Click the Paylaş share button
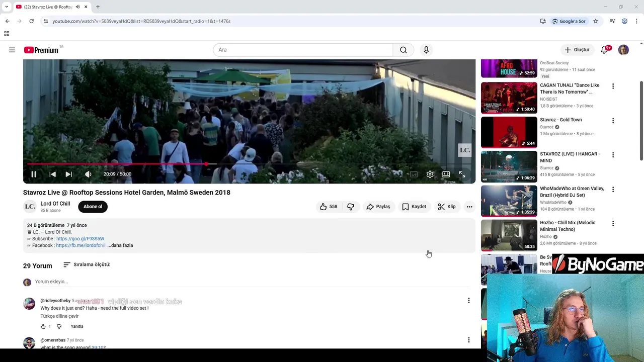The image size is (644, 362). click(x=378, y=207)
